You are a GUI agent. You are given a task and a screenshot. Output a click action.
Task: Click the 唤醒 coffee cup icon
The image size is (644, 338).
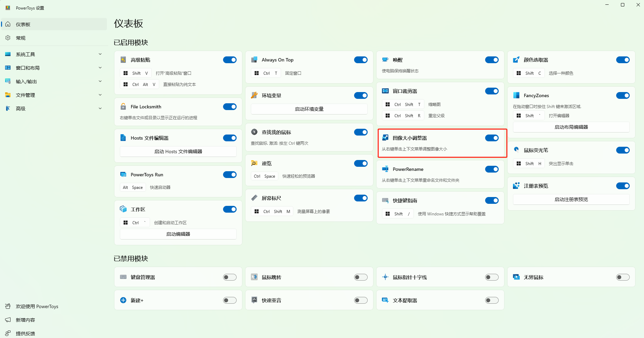(x=385, y=60)
